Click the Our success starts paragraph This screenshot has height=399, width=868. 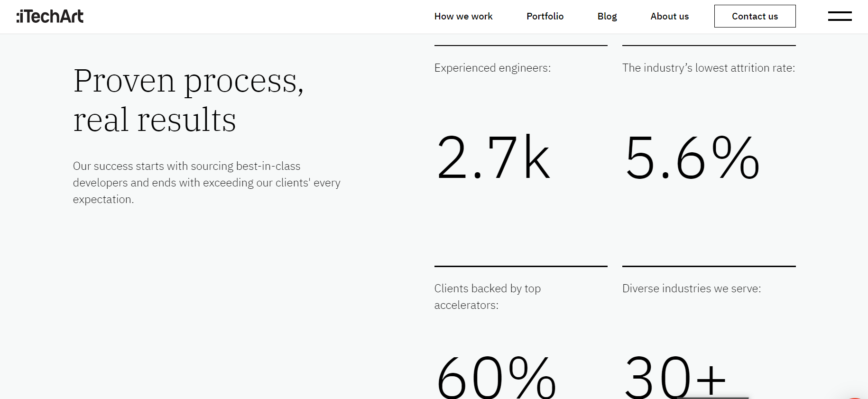207,183
